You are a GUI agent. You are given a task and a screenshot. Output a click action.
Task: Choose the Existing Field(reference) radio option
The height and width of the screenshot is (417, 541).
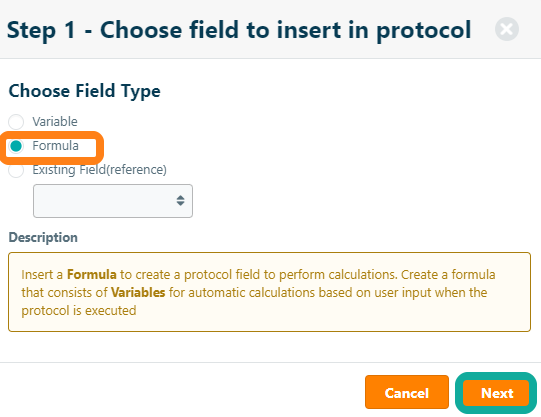point(16,170)
